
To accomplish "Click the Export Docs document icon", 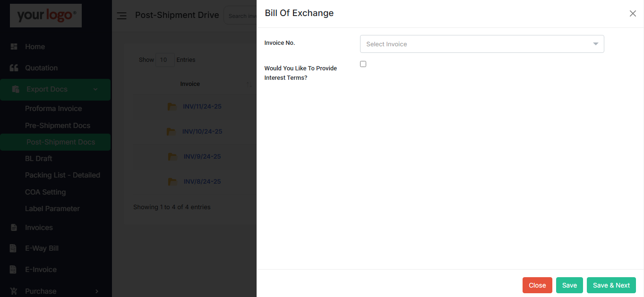I will point(15,89).
